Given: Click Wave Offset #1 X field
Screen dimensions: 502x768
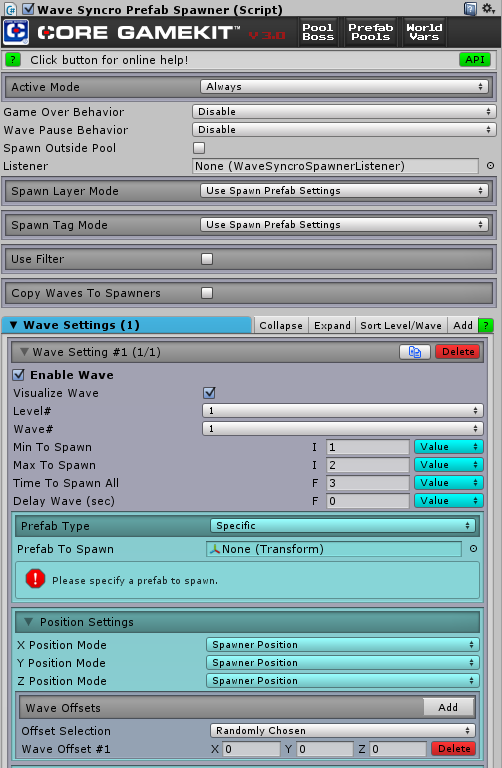Looking at the screenshot, I should pos(251,748).
